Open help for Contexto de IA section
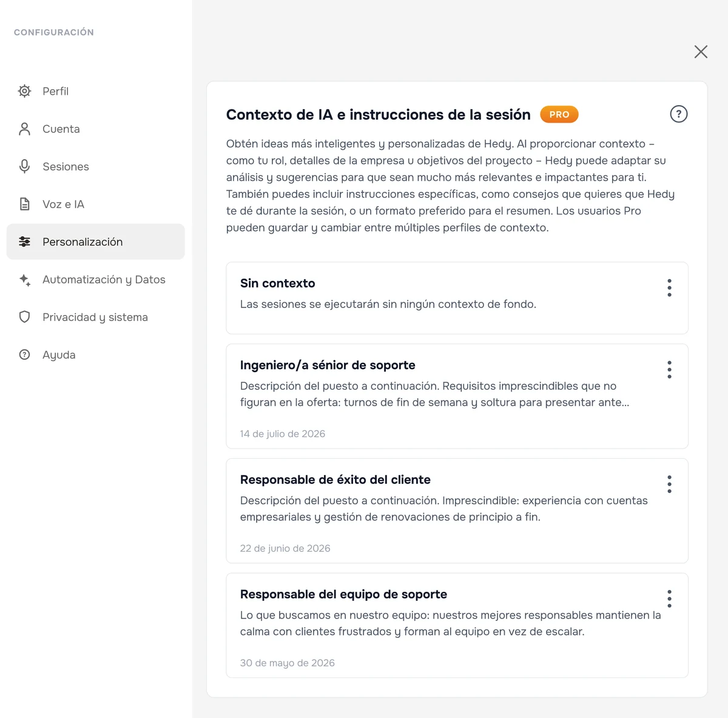The width and height of the screenshot is (728, 718). coord(678,114)
